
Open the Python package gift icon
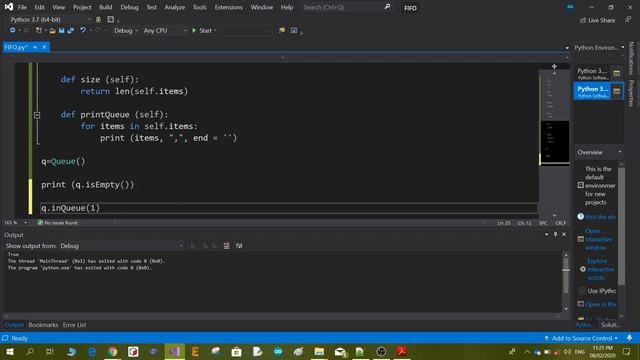[98, 20]
